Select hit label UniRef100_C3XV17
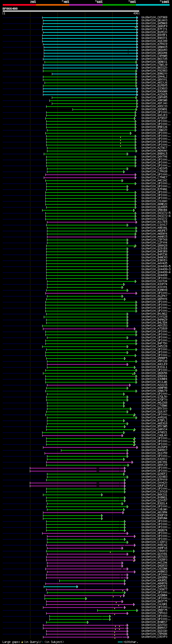The image size is (172, 644). (154, 225)
